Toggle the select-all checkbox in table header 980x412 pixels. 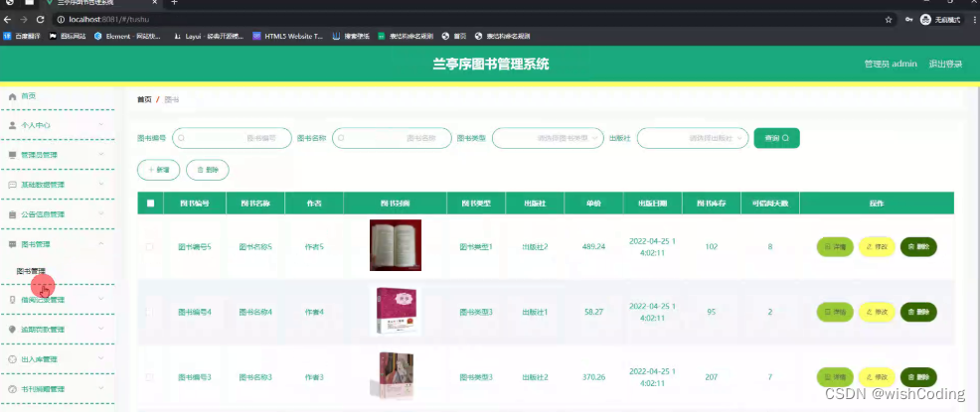click(x=150, y=203)
